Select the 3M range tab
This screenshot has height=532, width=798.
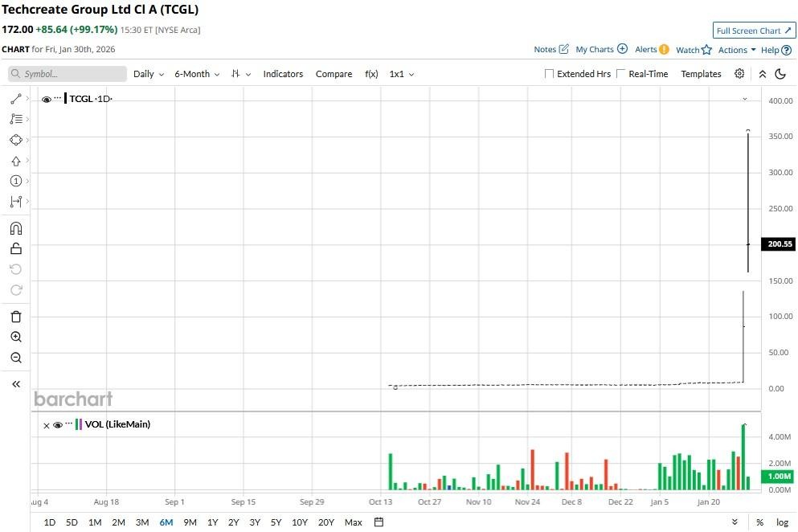click(142, 522)
